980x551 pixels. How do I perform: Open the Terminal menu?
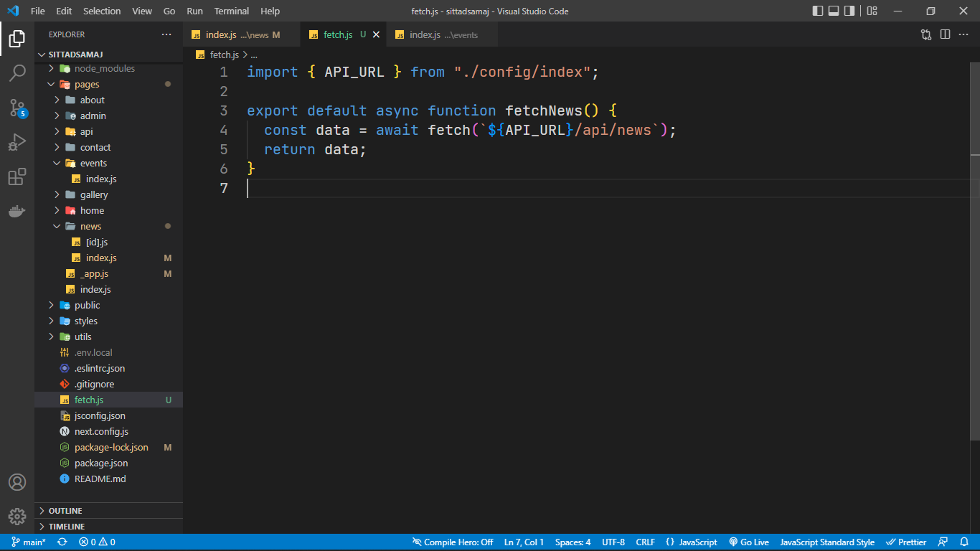pos(231,11)
